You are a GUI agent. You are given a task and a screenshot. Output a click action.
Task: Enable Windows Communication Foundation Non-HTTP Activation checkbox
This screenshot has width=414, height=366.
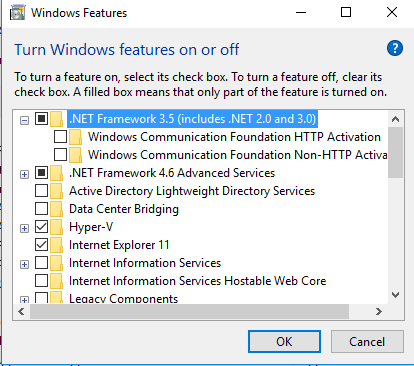[60, 155]
